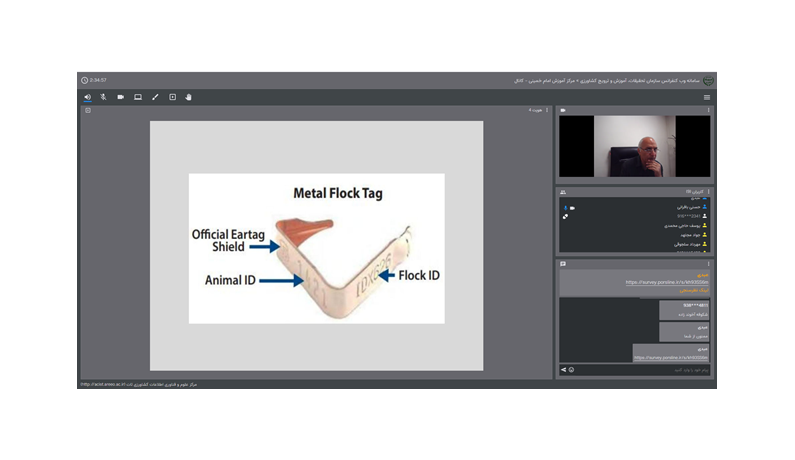Toggle the speaker audio icon

coord(88,97)
